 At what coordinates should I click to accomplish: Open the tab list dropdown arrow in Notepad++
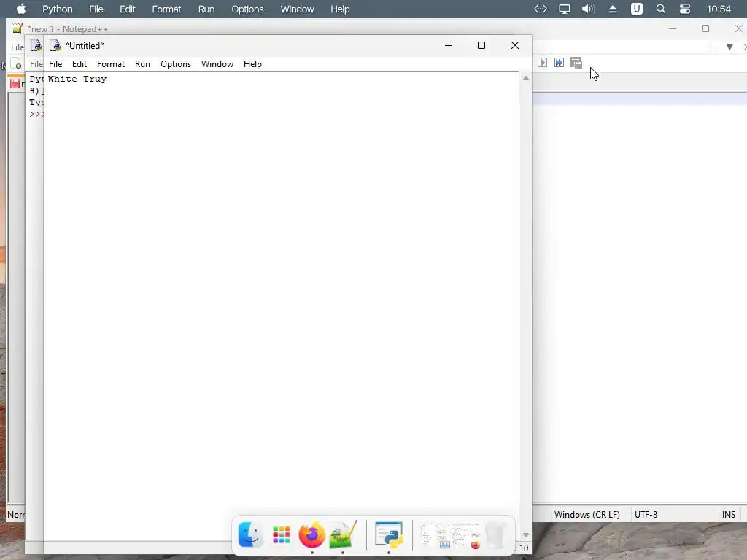click(729, 47)
